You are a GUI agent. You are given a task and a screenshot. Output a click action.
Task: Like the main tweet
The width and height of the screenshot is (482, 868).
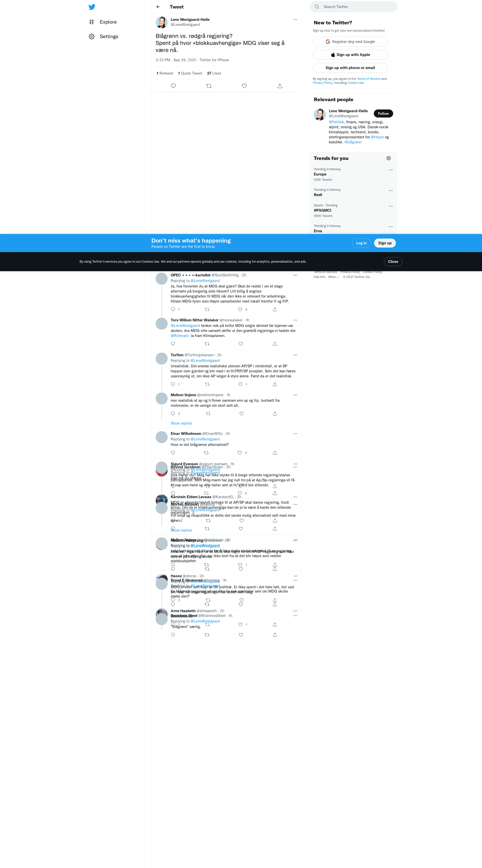click(245, 86)
